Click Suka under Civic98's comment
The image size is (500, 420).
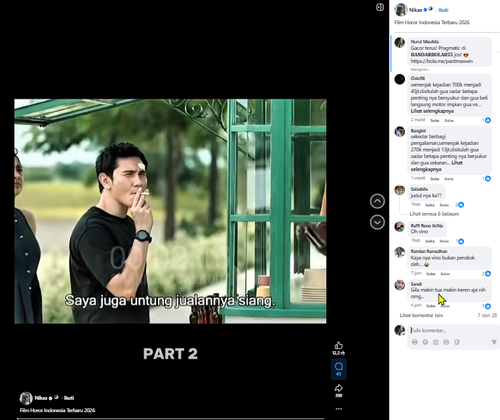(435, 120)
